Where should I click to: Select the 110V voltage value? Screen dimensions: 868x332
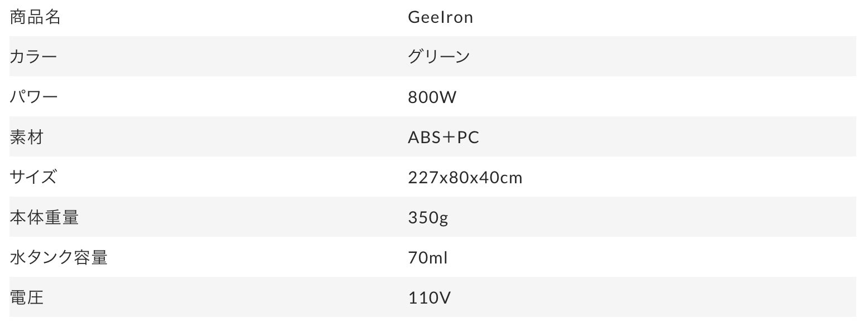[429, 298]
